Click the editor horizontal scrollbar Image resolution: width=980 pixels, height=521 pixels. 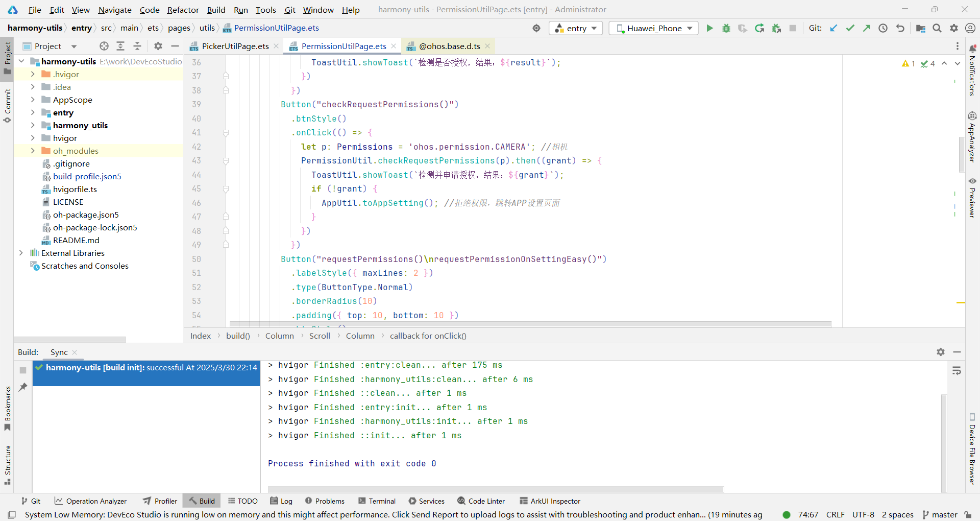click(x=531, y=324)
